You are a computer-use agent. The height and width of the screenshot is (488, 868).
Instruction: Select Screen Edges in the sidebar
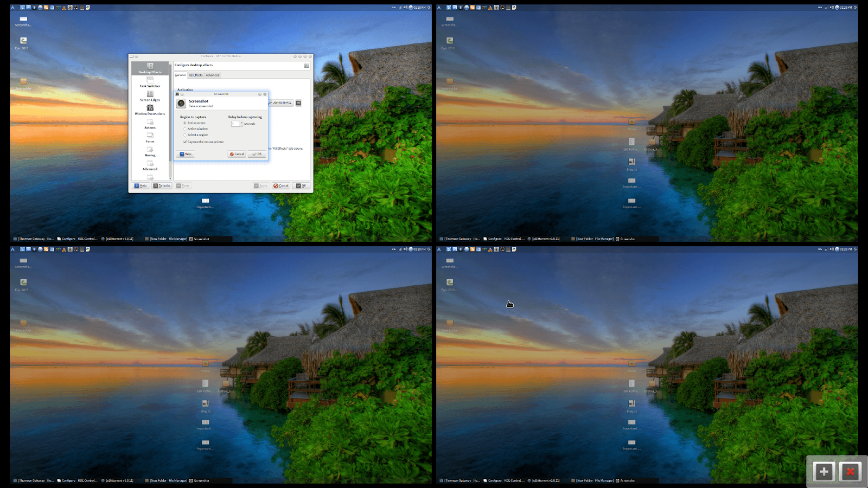point(150,97)
